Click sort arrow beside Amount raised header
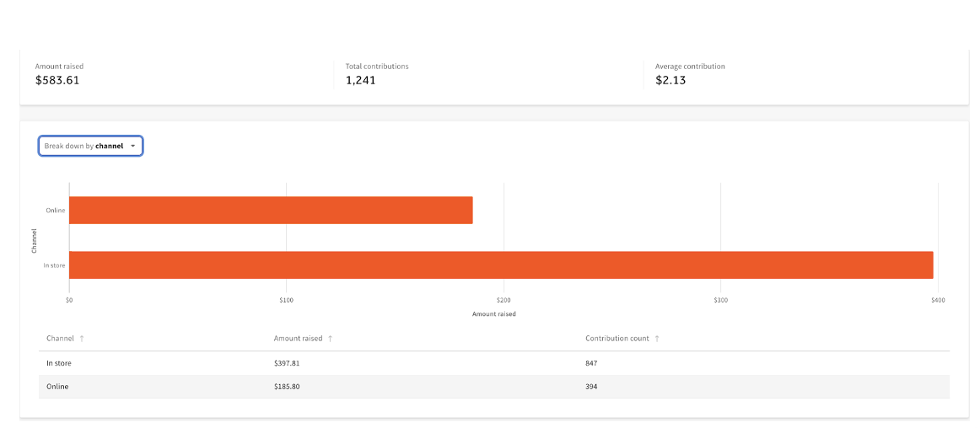Screen dimensions: 980x428 click(331, 339)
